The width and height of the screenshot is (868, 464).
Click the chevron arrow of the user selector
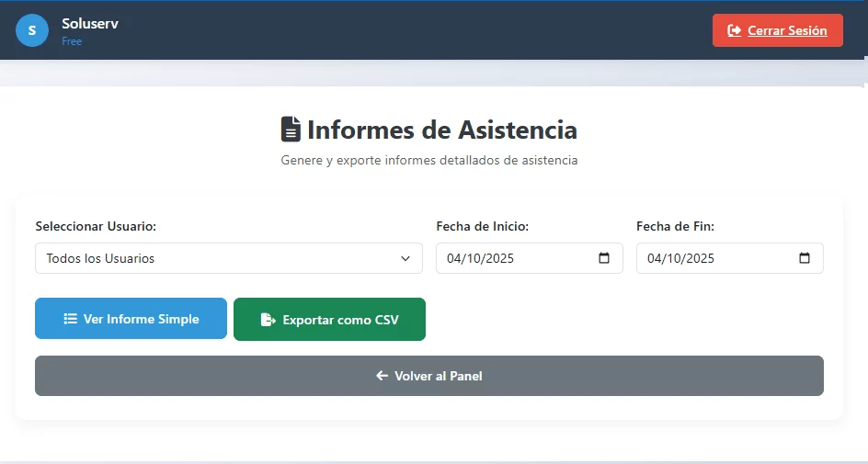(405, 258)
